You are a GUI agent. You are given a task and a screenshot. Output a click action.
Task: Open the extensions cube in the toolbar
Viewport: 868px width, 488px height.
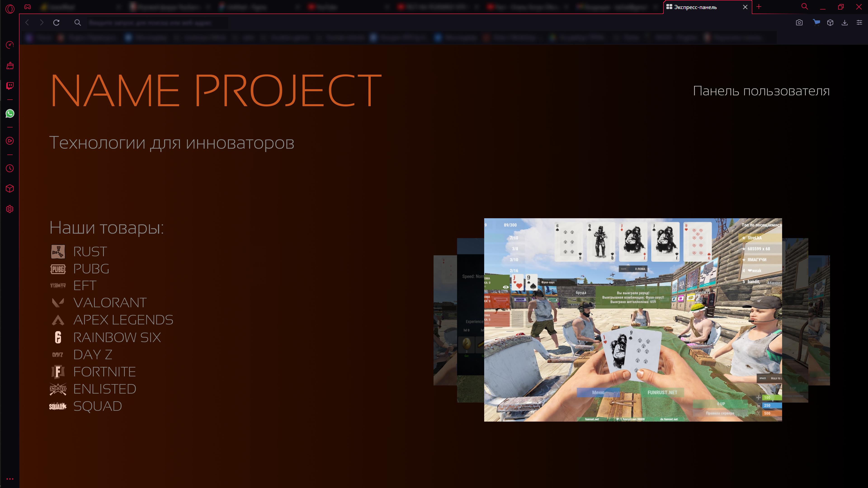830,23
